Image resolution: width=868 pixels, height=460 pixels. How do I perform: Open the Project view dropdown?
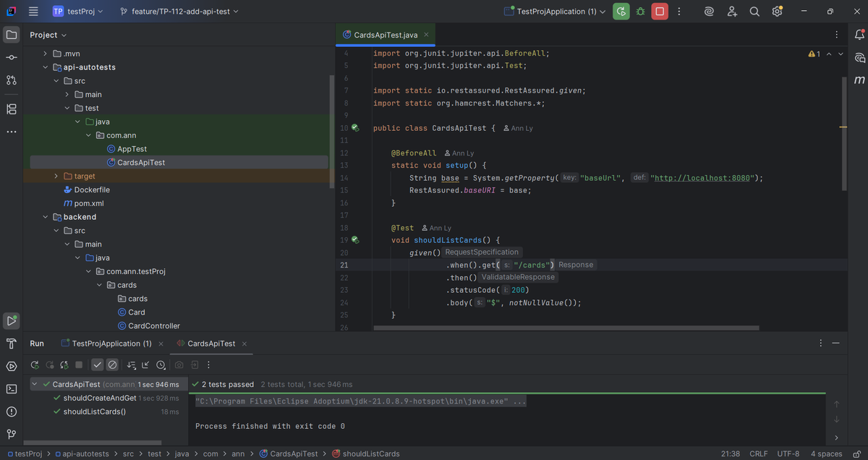pyautogui.click(x=48, y=35)
